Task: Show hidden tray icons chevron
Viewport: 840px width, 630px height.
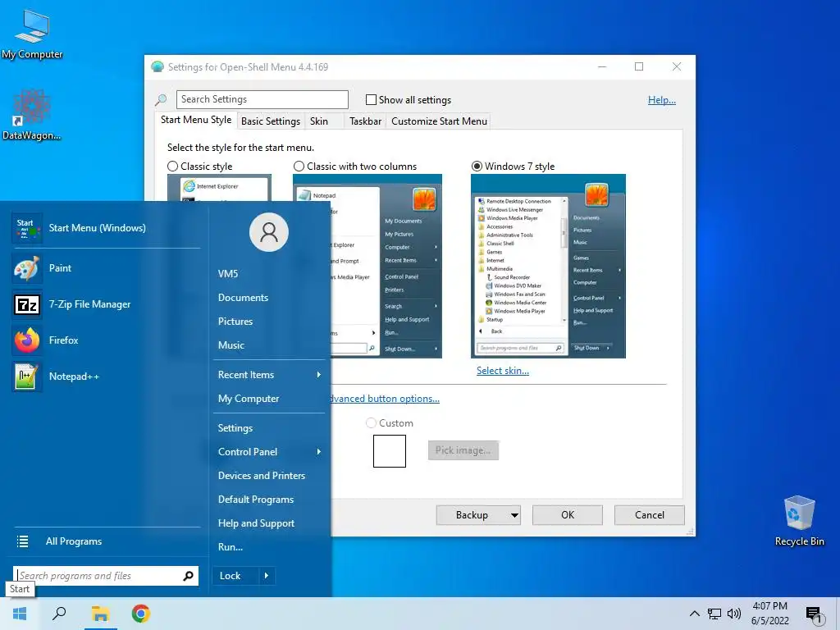Action: click(x=694, y=614)
